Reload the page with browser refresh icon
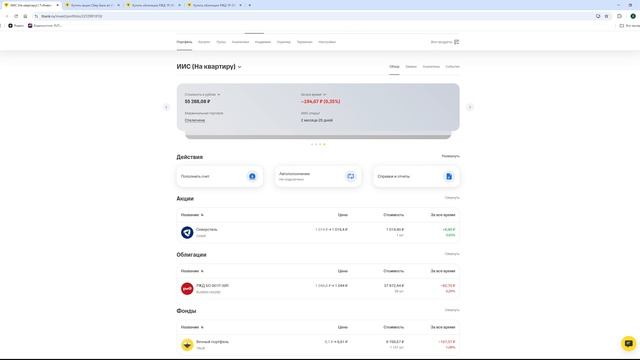 (16, 16)
